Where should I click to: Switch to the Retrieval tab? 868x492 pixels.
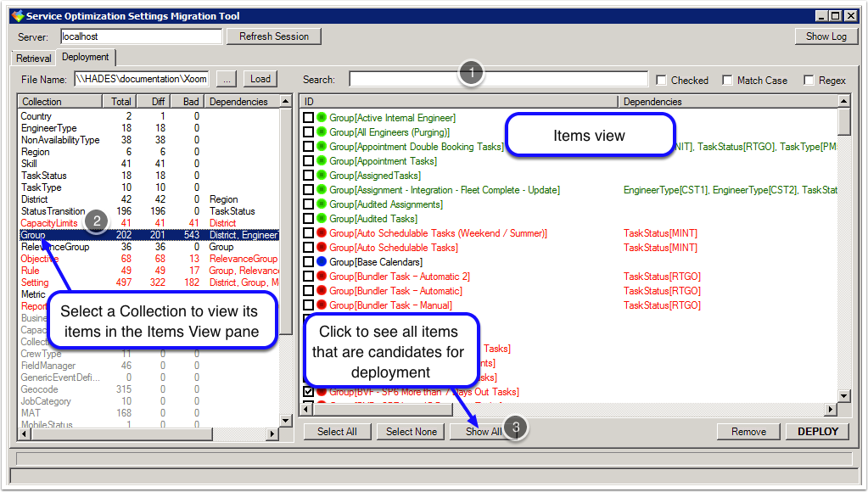pyautogui.click(x=34, y=59)
